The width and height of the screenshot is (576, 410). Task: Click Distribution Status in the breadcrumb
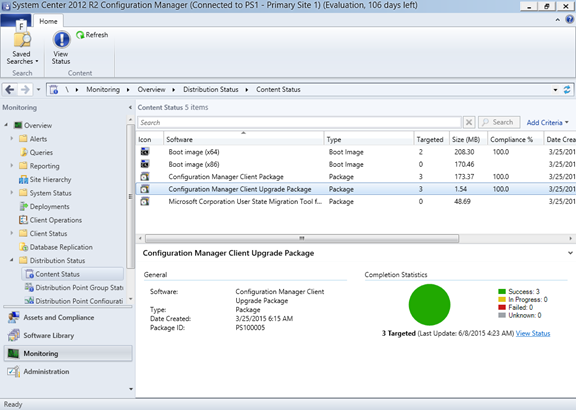point(210,89)
